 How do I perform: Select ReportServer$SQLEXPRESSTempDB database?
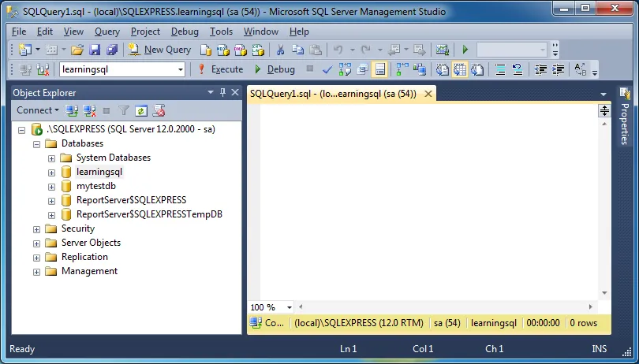149,214
